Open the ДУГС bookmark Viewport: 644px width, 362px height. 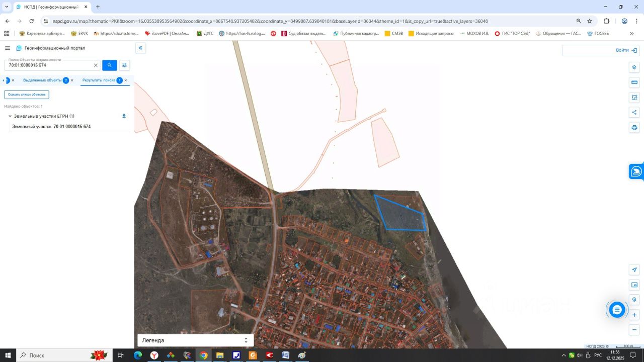(205, 34)
